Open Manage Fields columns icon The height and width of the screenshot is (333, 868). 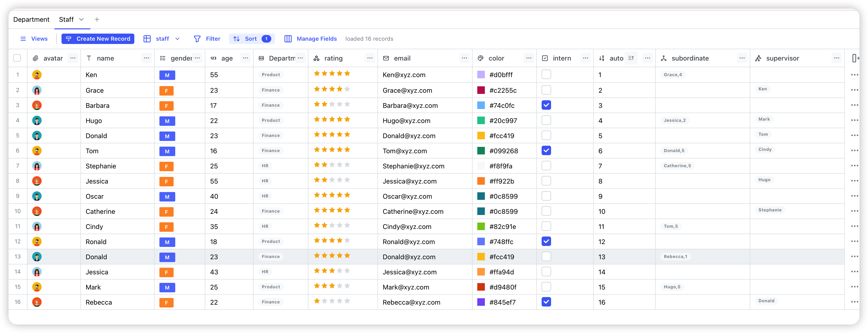(x=288, y=39)
